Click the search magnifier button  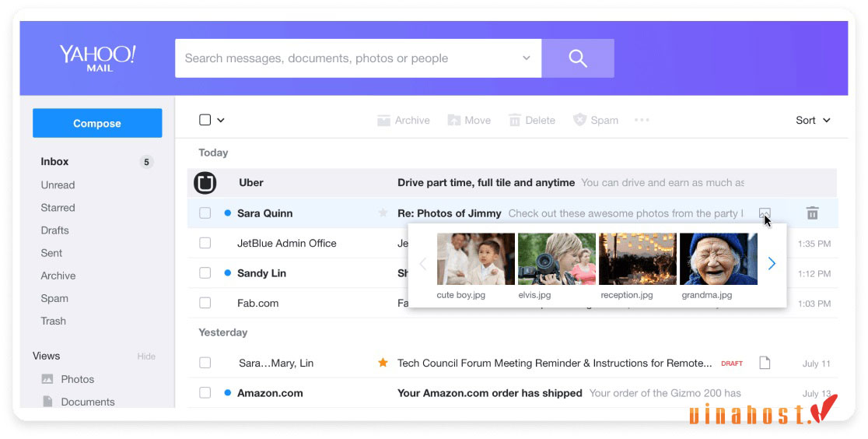[x=577, y=58]
